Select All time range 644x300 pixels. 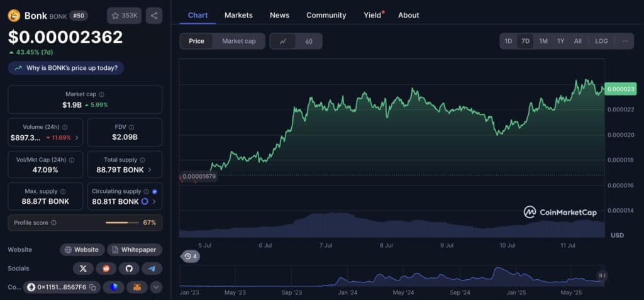[577, 41]
